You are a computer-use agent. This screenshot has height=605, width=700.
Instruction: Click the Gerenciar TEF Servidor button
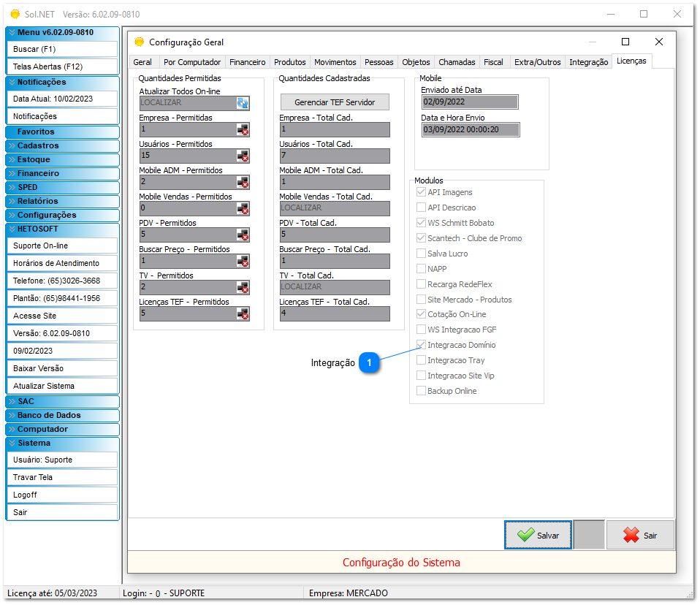pyautogui.click(x=334, y=102)
